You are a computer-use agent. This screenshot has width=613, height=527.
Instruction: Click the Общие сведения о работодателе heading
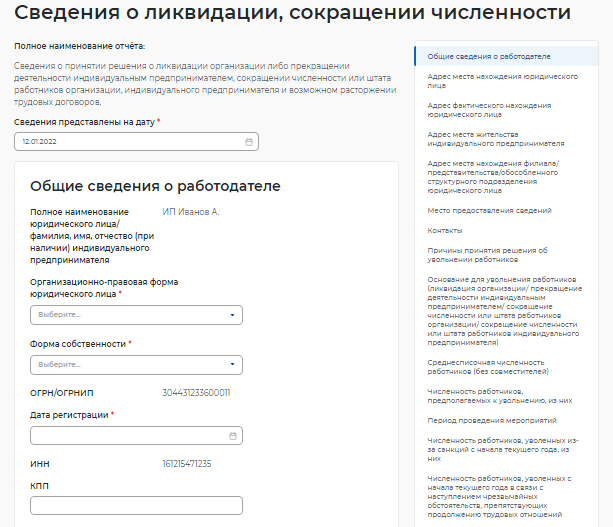[155, 186]
